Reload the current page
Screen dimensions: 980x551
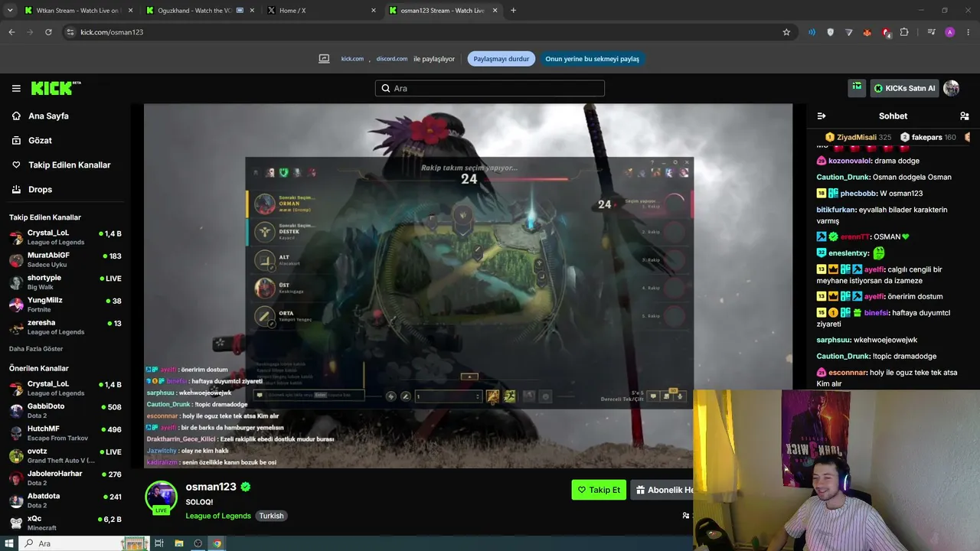[x=48, y=32]
